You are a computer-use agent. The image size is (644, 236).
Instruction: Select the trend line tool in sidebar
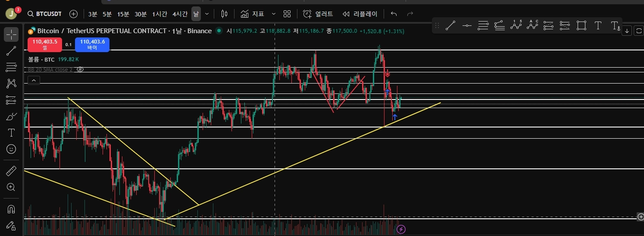11,51
